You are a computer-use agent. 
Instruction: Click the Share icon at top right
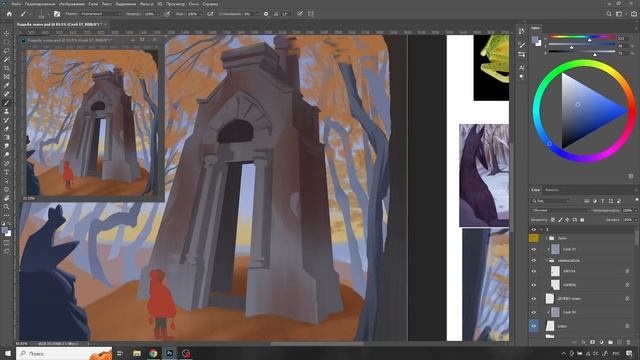click(x=633, y=14)
